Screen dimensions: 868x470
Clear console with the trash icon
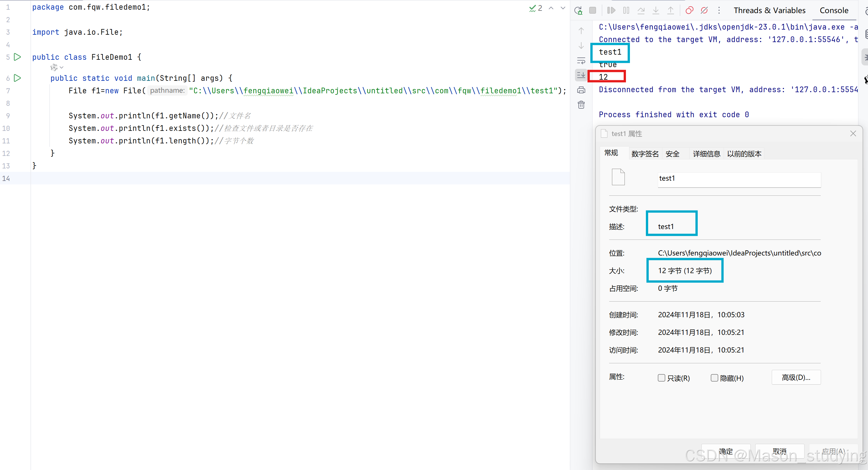[581, 105]
